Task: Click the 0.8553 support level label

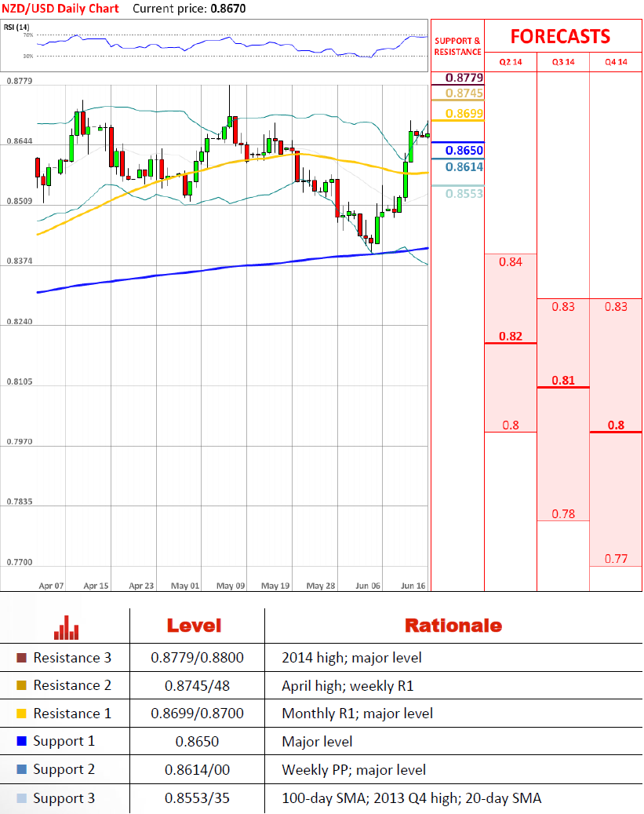Action: click(464, 194)
